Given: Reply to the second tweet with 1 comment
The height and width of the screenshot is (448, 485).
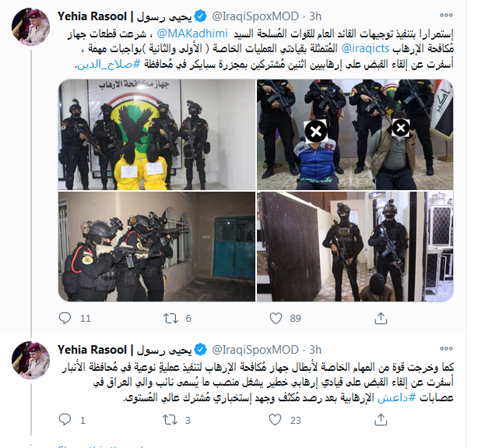Looking at the screenshot, I should pos(65,419).
